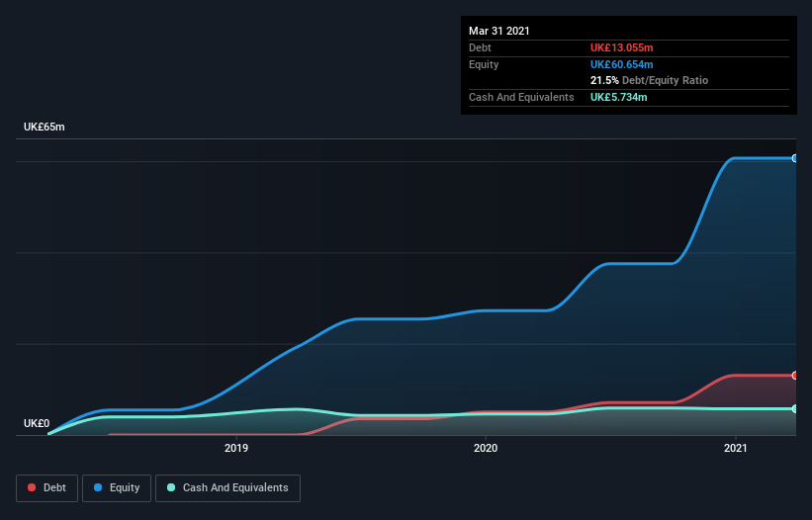The image size is (812, 520).
Task: Click the red Debt legend dot
Action: [x=32, y=487]
